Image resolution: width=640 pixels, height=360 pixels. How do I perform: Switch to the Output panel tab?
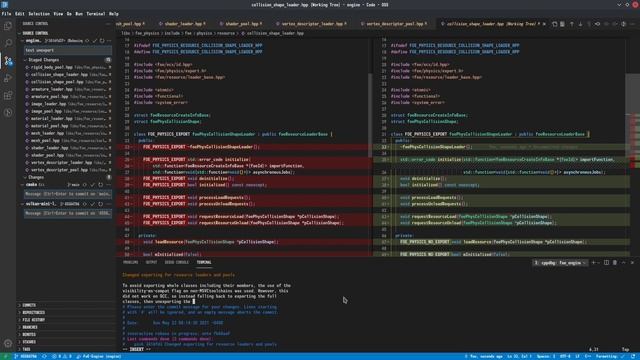click(151, 262)
